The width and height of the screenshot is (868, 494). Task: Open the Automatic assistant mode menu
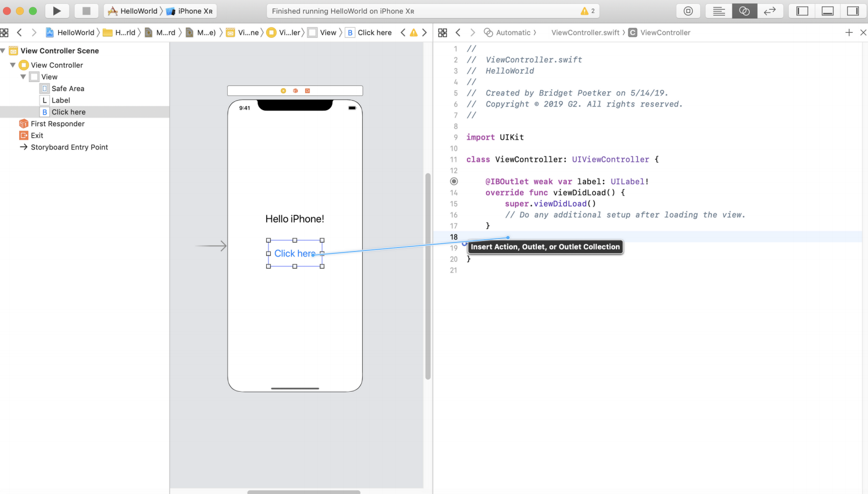pyautogui.click(x=510, y=33)
